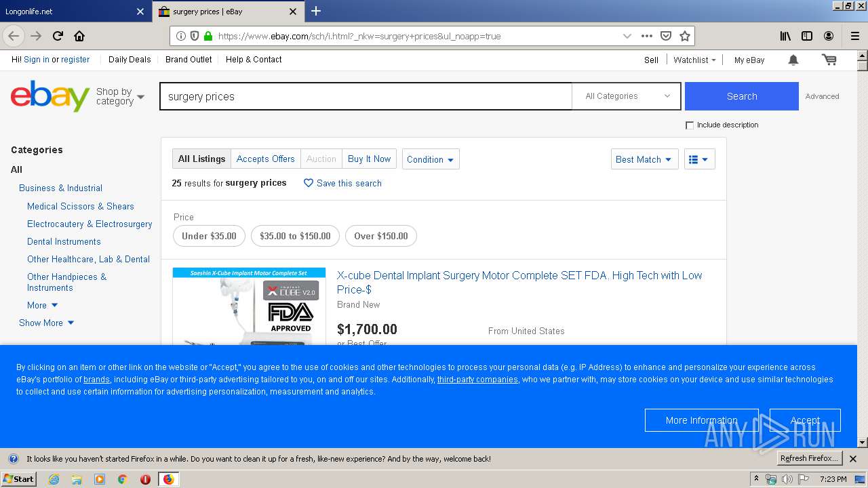The height and width of the screenshot is (488, 868).
Task: Dismiss the Firefox refresh notification bar
Action: 853,459
